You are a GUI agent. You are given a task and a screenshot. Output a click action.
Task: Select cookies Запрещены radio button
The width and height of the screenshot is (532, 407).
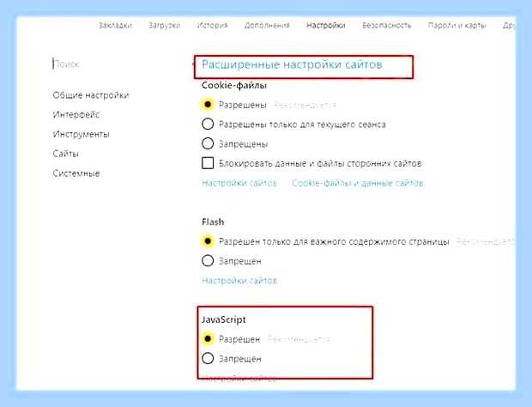pos(208,143)
